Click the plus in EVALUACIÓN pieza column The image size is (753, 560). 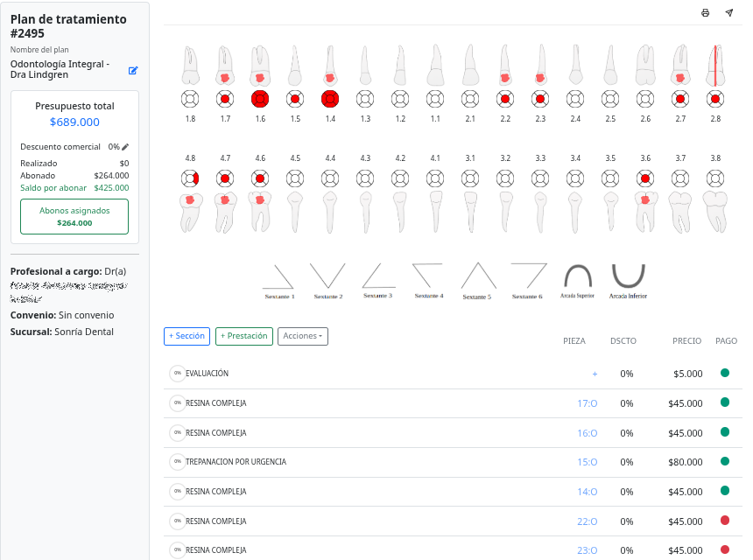595,374
